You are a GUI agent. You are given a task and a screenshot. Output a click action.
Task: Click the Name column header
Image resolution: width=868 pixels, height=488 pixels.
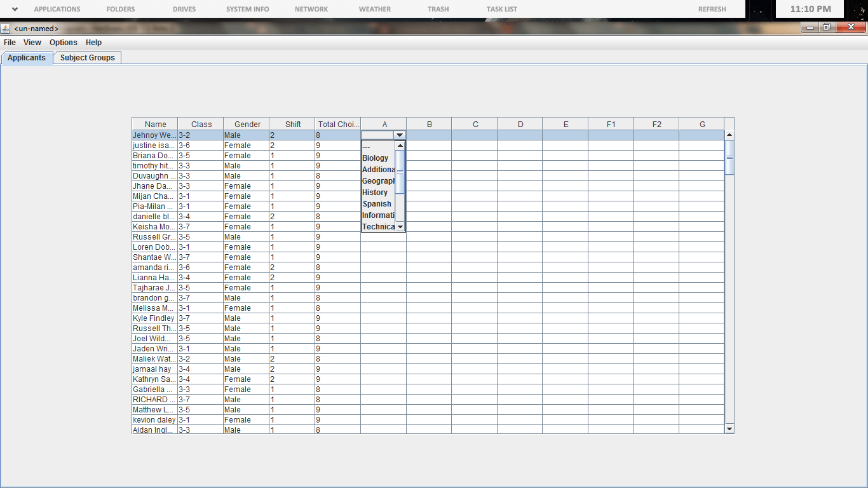155,124
